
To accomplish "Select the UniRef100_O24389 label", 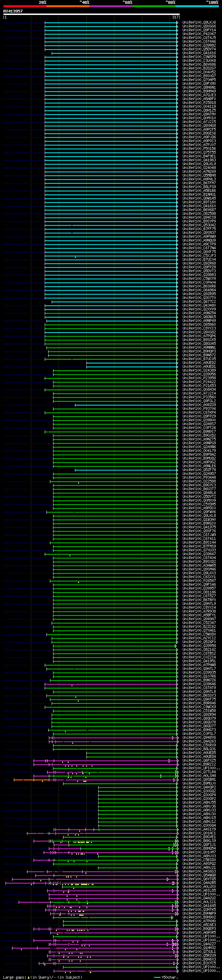I will (x=199, y=370).
